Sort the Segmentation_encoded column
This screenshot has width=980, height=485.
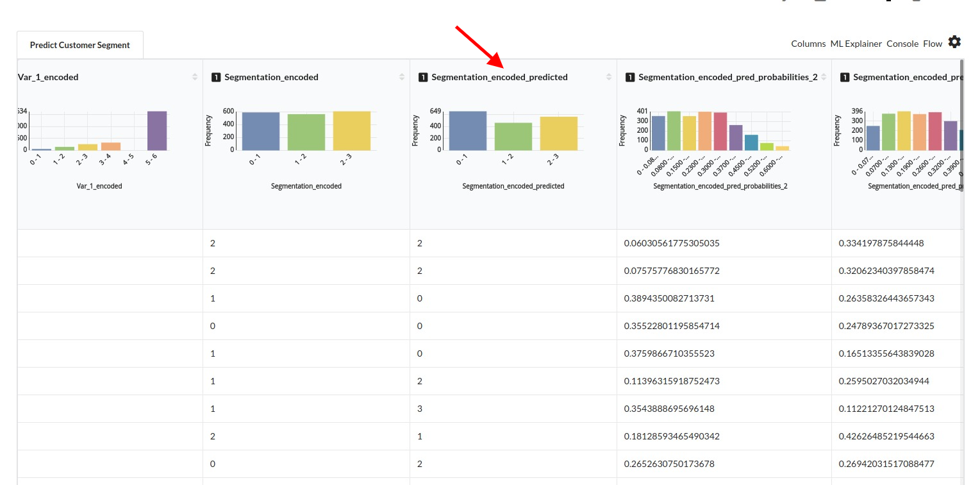tap(402, 77)
